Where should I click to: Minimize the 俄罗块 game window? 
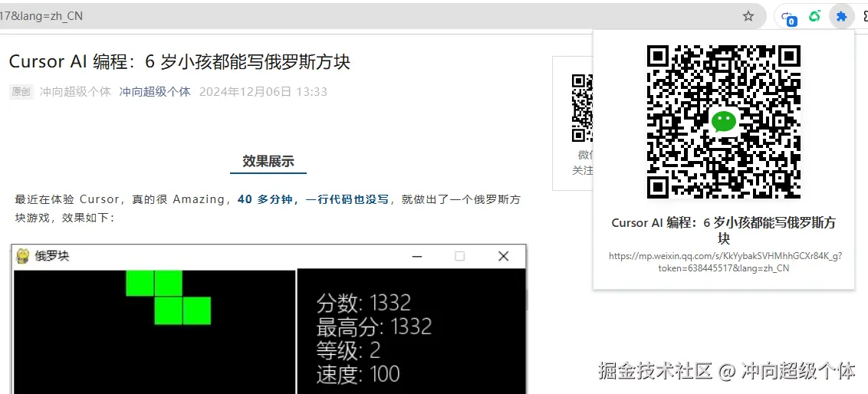tap(417, 256)
